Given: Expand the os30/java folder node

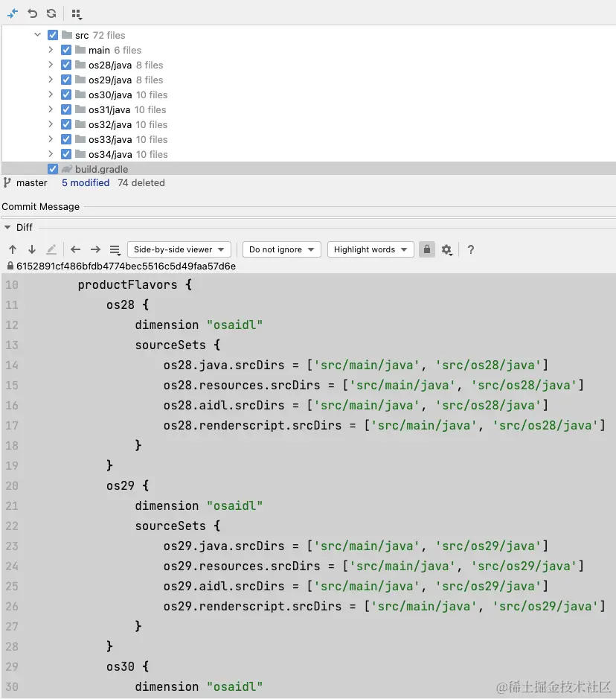Looking at the screenshot, I should click(51, 94).
